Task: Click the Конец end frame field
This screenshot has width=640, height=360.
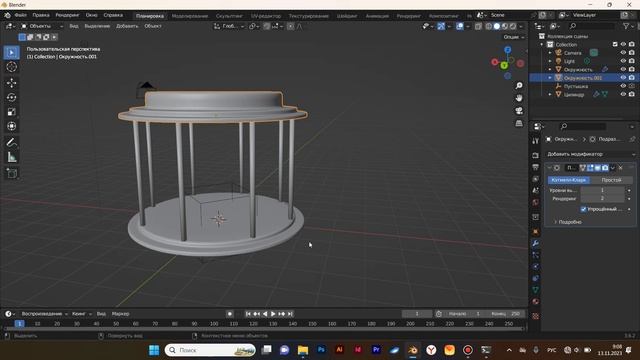Action: click(505, 314)
